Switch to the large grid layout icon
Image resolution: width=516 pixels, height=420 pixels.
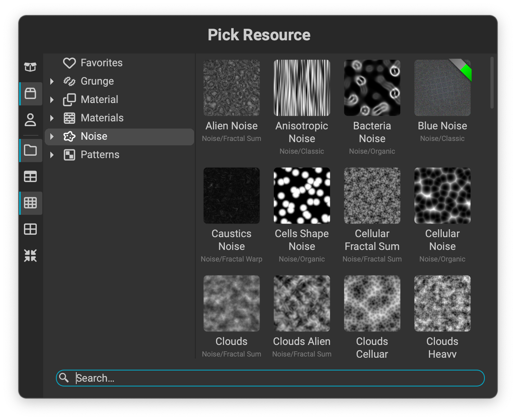tap(30, 229)
